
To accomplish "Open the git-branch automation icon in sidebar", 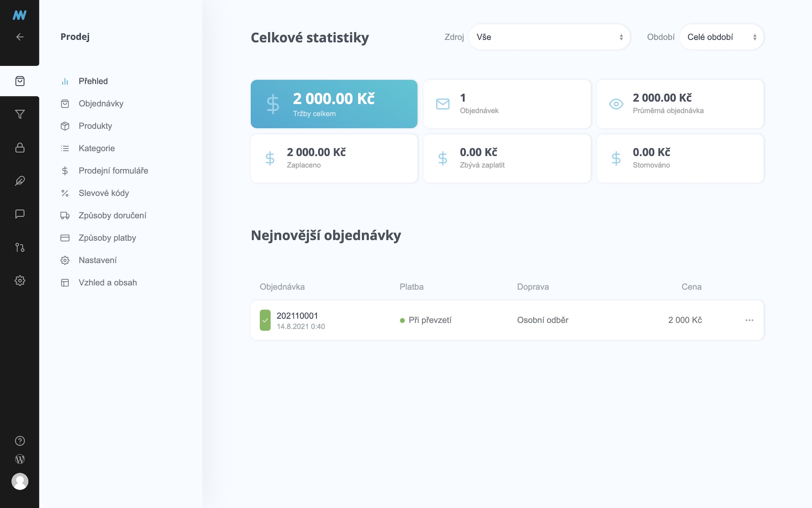I will 19,247.
